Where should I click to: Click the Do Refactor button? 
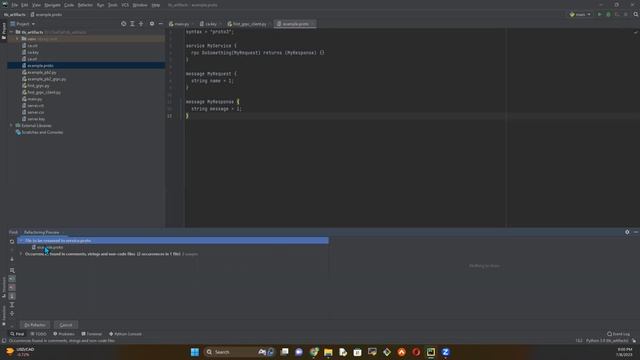coord(35,325)
